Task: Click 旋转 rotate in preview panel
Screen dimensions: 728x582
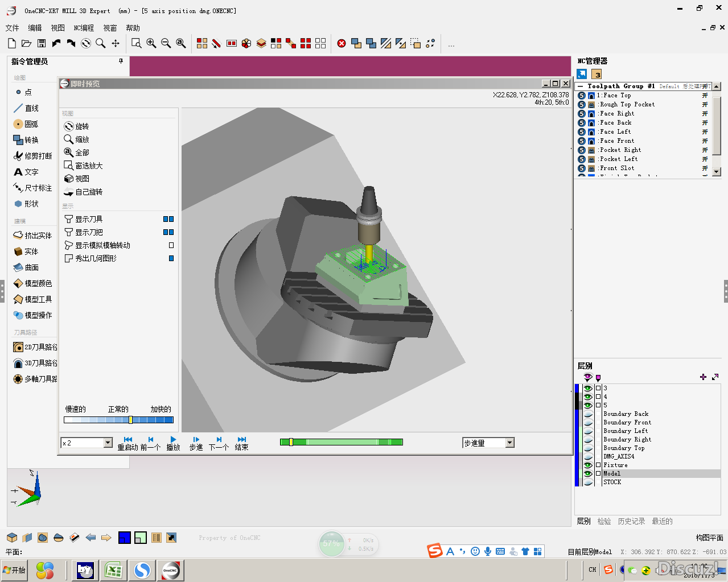Action: 77,126
